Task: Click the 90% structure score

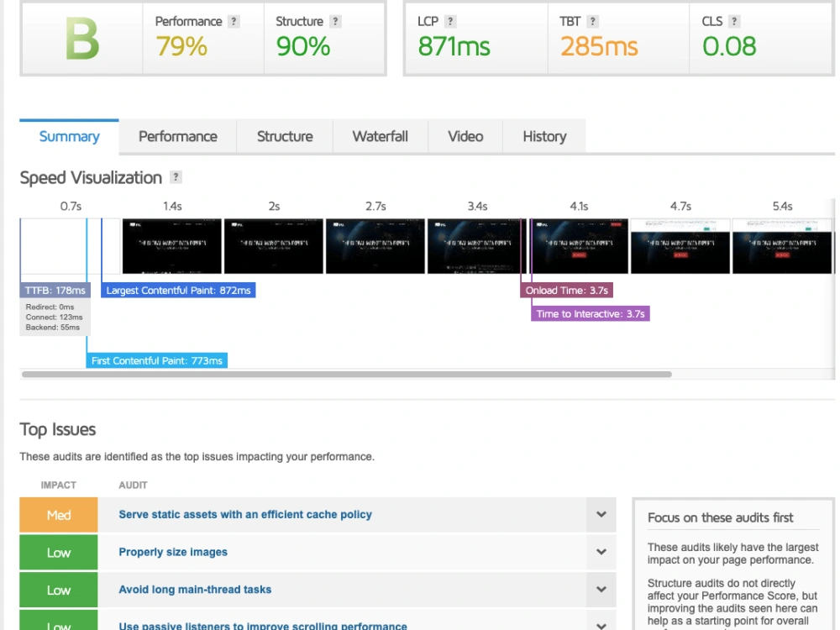Action: 303,46
